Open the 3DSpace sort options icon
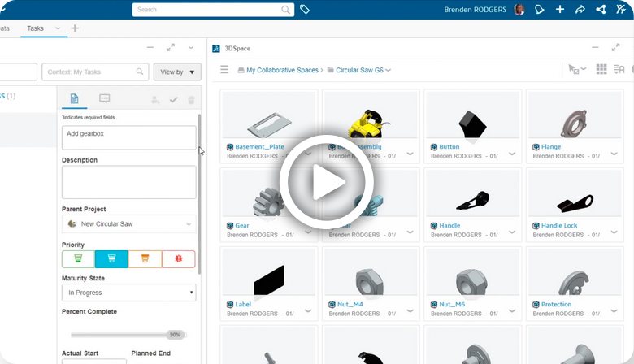The height and width of the screenshot is (364, 634). tap(619, 70)
